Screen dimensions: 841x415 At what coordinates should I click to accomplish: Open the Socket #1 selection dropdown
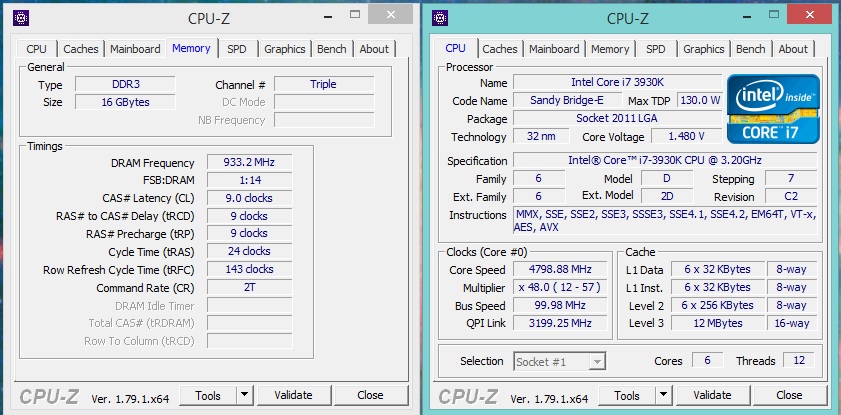559,362
